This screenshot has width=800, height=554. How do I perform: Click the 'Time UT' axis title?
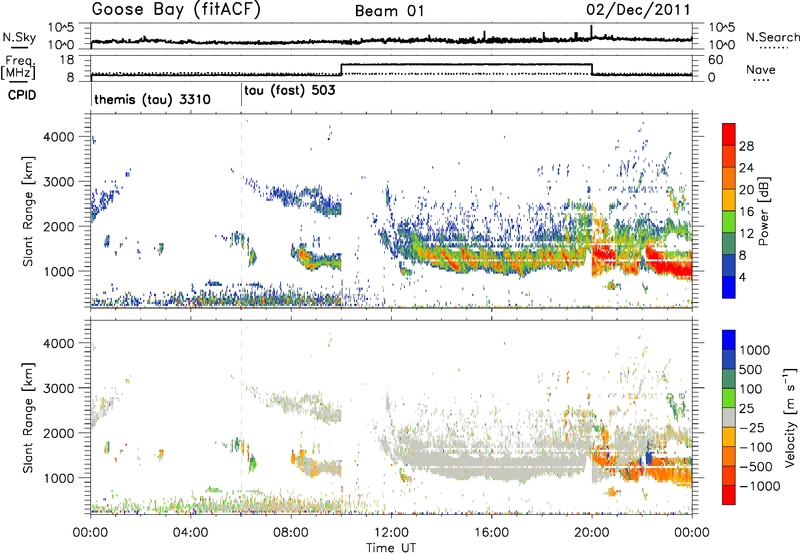tap(391, 548)
